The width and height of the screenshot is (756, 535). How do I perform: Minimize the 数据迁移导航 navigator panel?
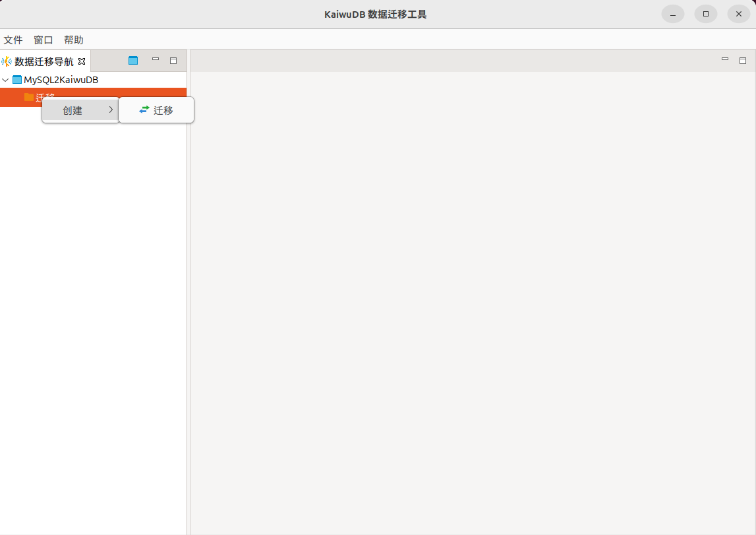pos(156,59)
